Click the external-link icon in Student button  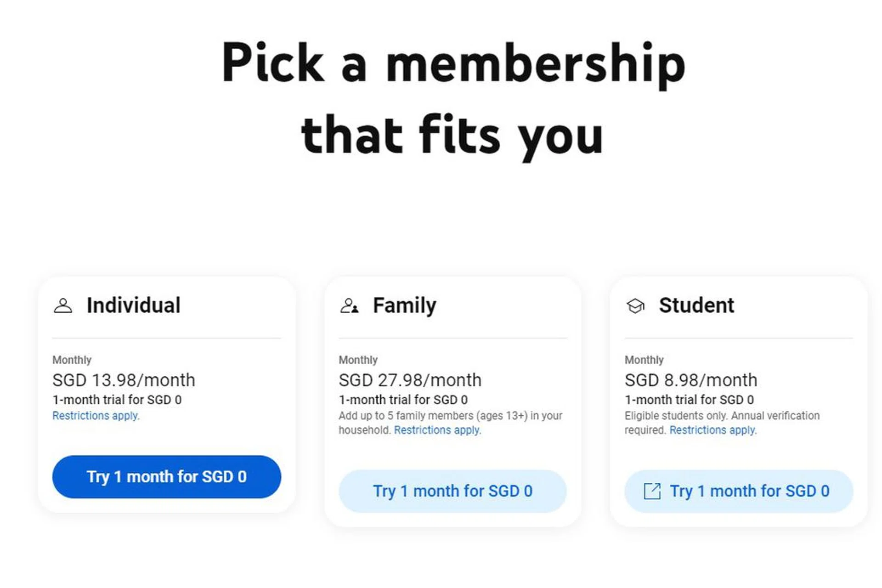(652, 491)
